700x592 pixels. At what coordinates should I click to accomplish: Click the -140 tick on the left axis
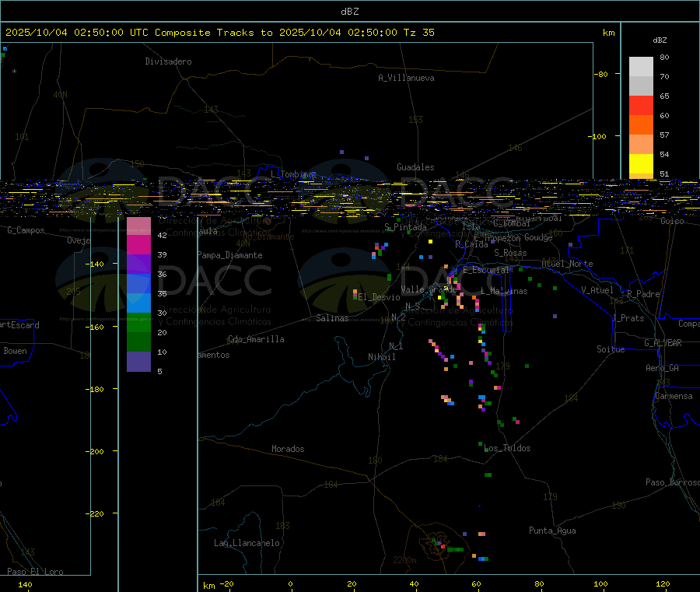[94, 264]
